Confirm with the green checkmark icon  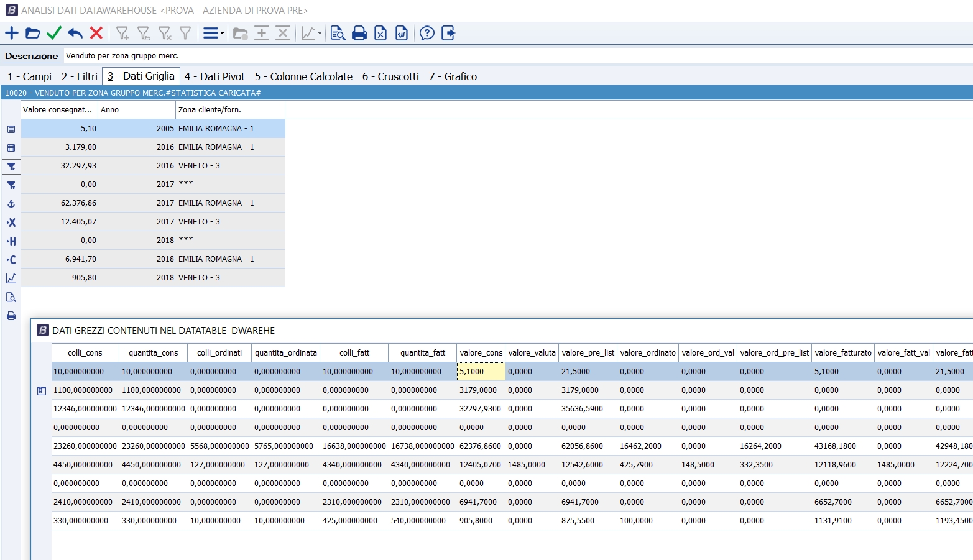pos(54,34)
